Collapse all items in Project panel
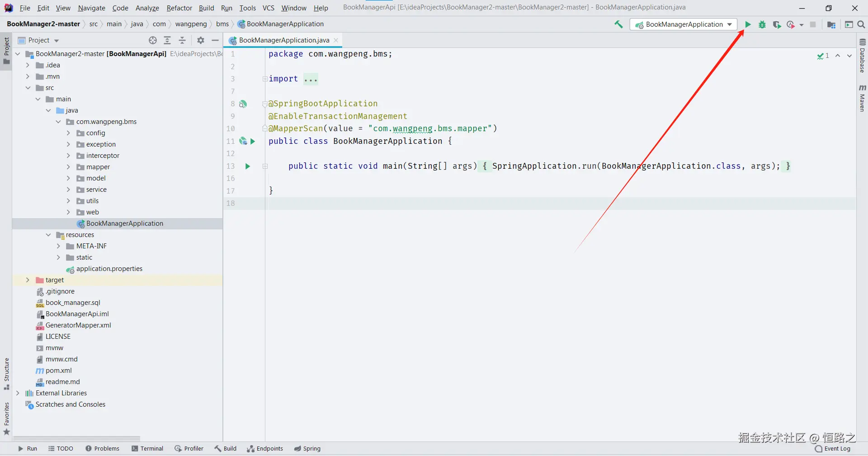Screen dimensions: 868x456 (x=182, y=40)
